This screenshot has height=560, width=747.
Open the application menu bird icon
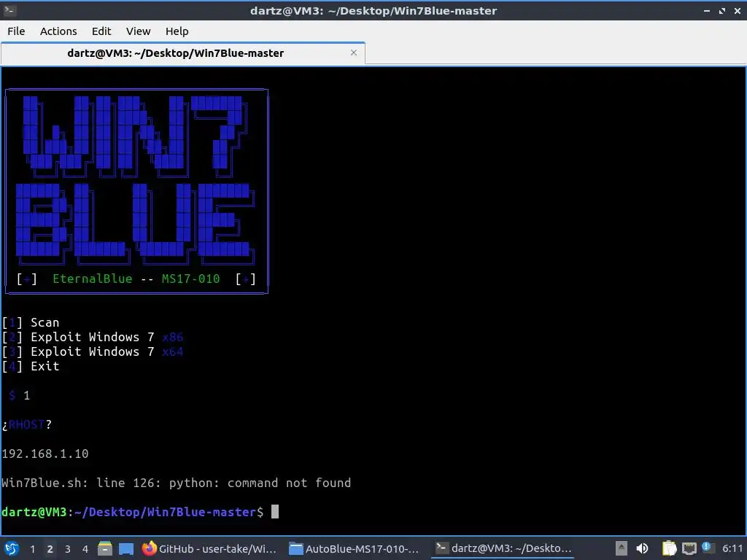pyautogui.click(x=11, y=548)
